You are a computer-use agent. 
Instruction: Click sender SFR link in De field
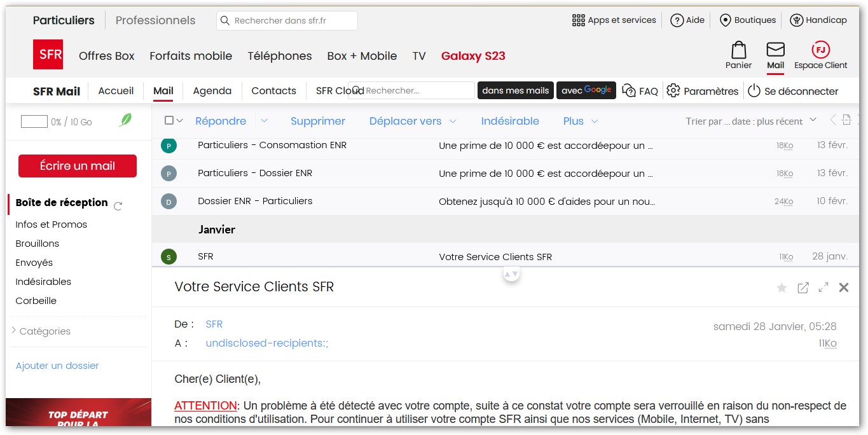click(x=214, y=324)
